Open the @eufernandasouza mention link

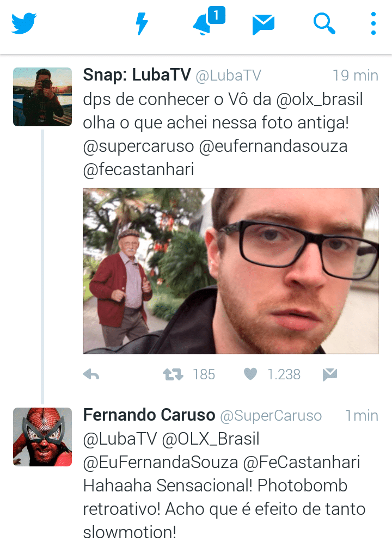(x=273, y=146)
